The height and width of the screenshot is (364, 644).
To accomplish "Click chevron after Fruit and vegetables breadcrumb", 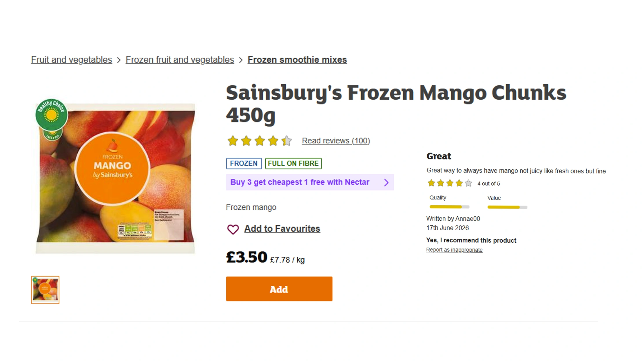I will 119,60.
